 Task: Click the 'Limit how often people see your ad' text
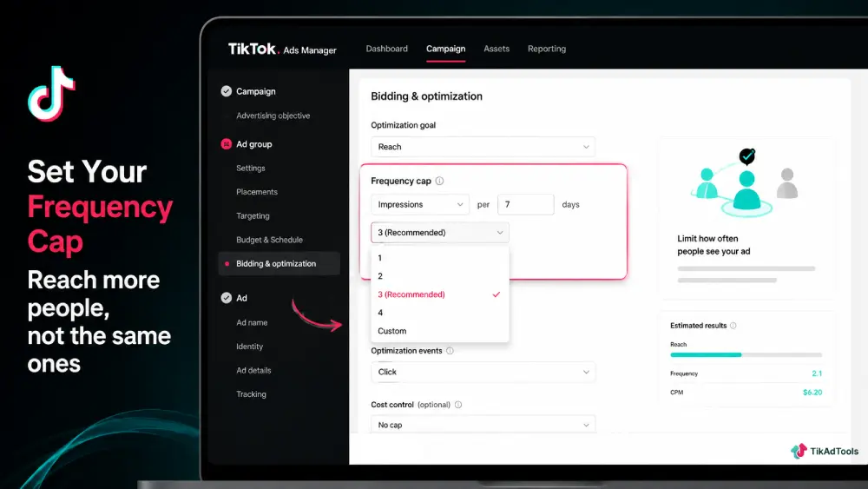[x=713, y=245]
